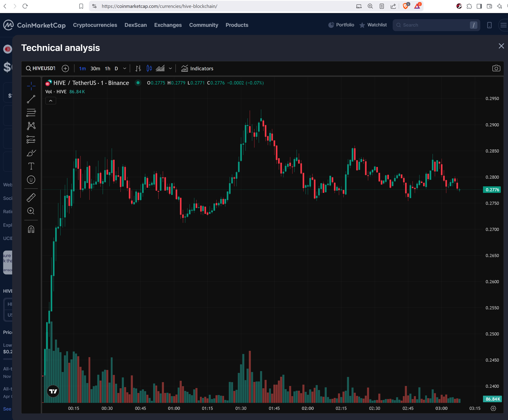This screenshot has height=420, width=508.
Task: Select the D daily timeframe
Action: (116, 69)
